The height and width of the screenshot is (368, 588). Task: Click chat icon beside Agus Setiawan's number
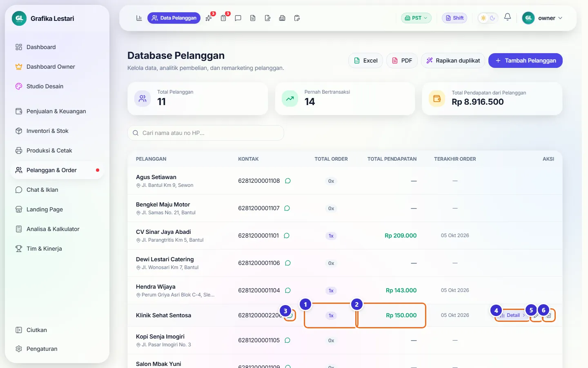pyautogui.click(x=288, y=181)
